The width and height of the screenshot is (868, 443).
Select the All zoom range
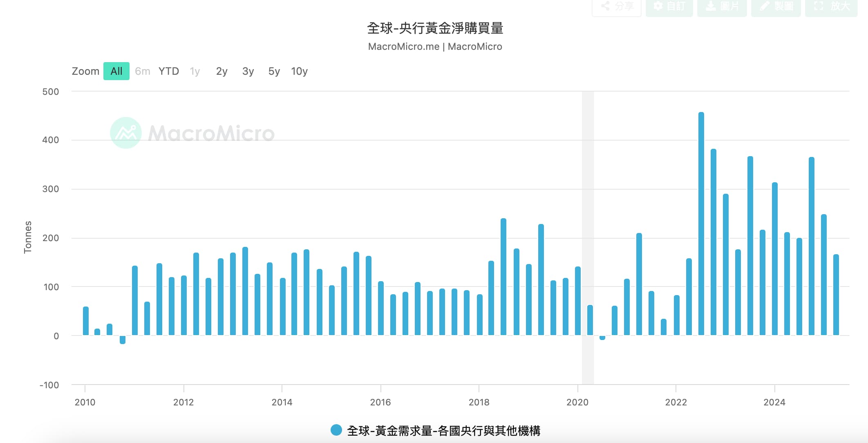(x=116, y=71)
